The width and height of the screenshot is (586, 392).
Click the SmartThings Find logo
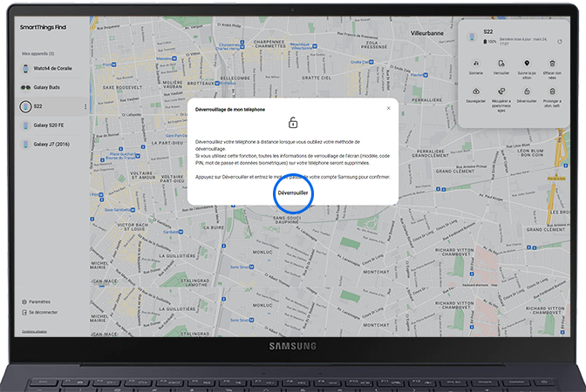point(43,27)
